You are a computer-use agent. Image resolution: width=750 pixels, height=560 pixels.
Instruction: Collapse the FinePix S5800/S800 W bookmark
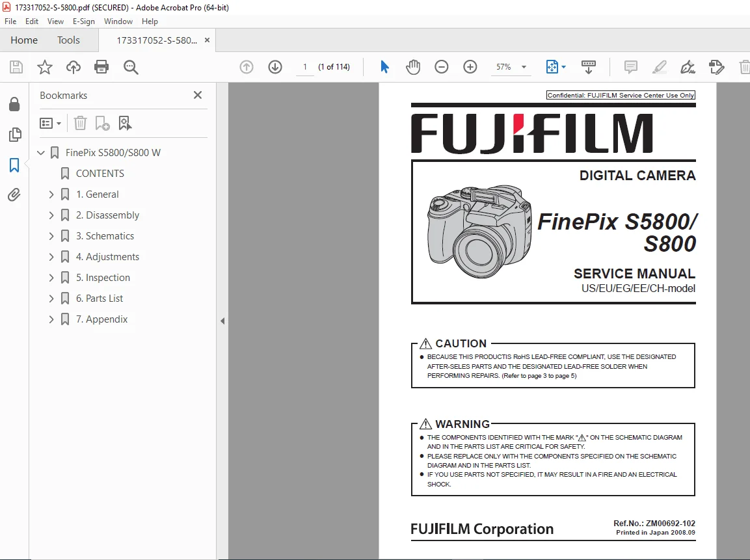[41, 153]
